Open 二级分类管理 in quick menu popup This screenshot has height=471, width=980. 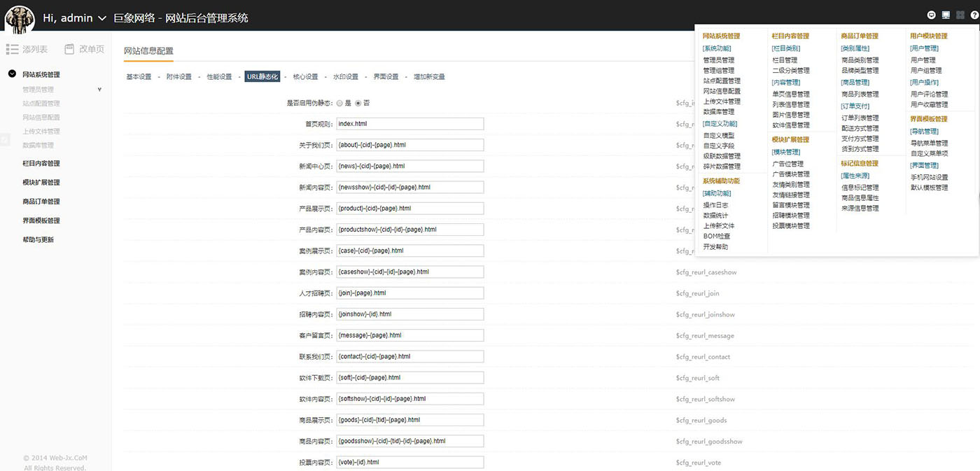(x=791, y=71)
